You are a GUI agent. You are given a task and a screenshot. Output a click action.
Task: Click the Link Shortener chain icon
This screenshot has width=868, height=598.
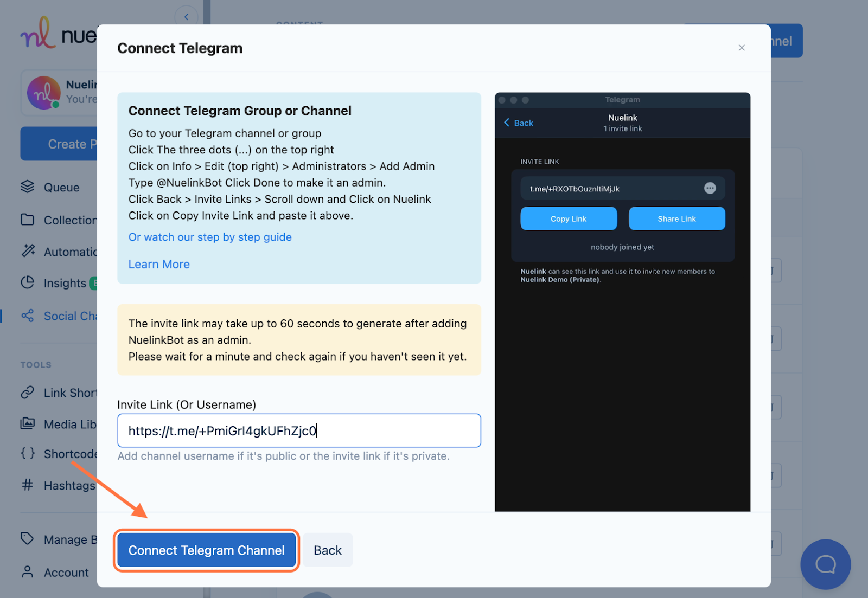pyautogui.click(x=28, y=392)
